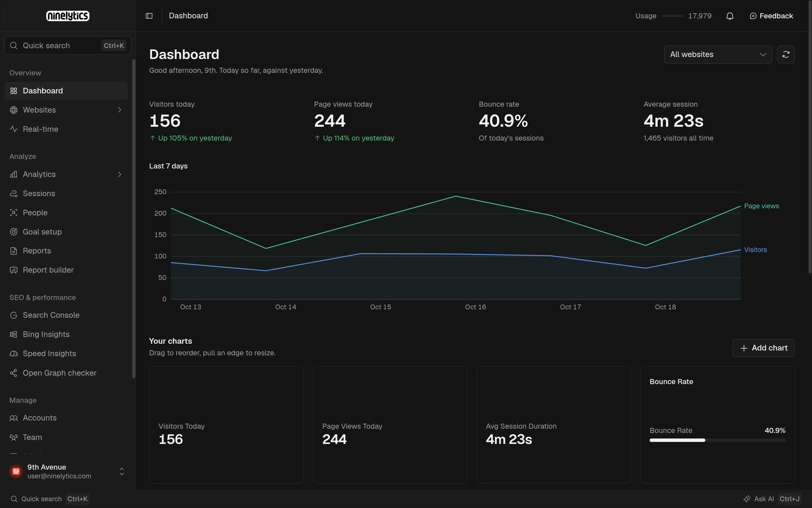Click the Avg Session Duration card
This screenshot has width=812, height=508.
click(554, 425)
